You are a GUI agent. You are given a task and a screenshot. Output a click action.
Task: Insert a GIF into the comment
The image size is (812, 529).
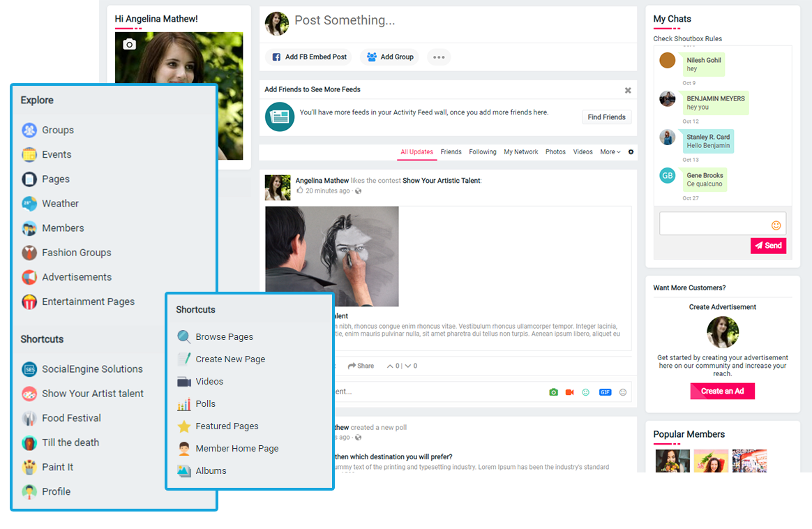(605, 392)
